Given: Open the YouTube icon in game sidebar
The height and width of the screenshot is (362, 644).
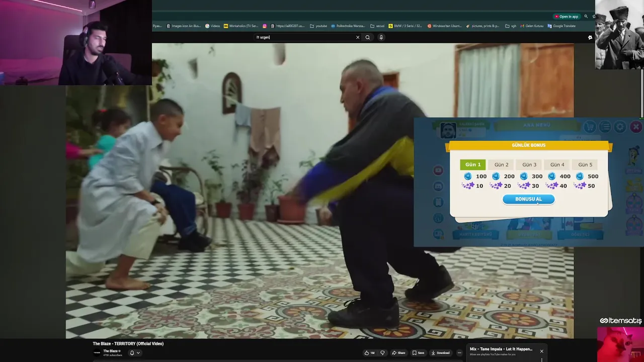Looking at the screenshot, I should 438,170.
